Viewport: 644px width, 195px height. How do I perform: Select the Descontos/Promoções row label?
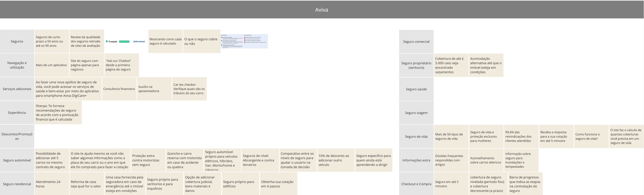[17, 136]
